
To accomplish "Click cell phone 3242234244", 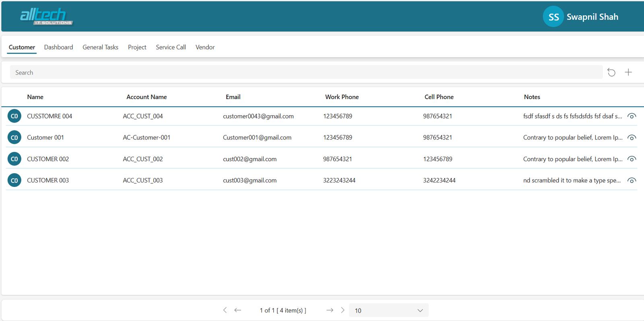I will point(439,180).
